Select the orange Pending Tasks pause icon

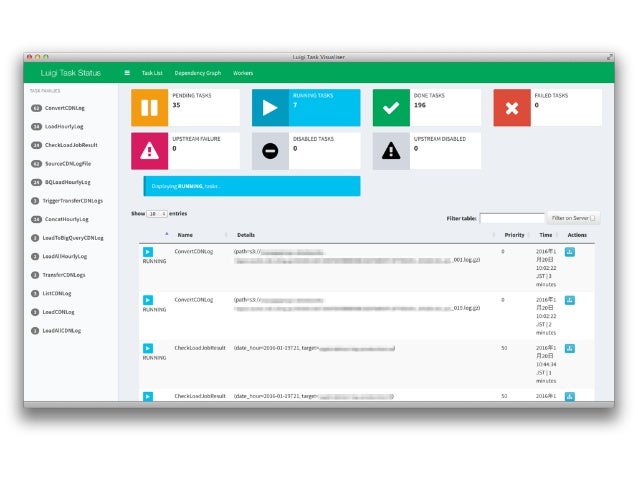pyautogui.click(x=149, y=108)
